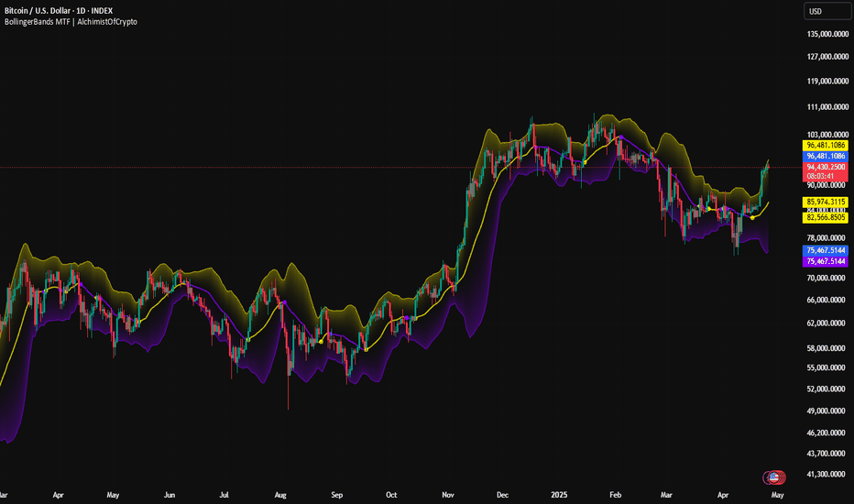Click the purple crossover dot near Feb

pos(620,137)
